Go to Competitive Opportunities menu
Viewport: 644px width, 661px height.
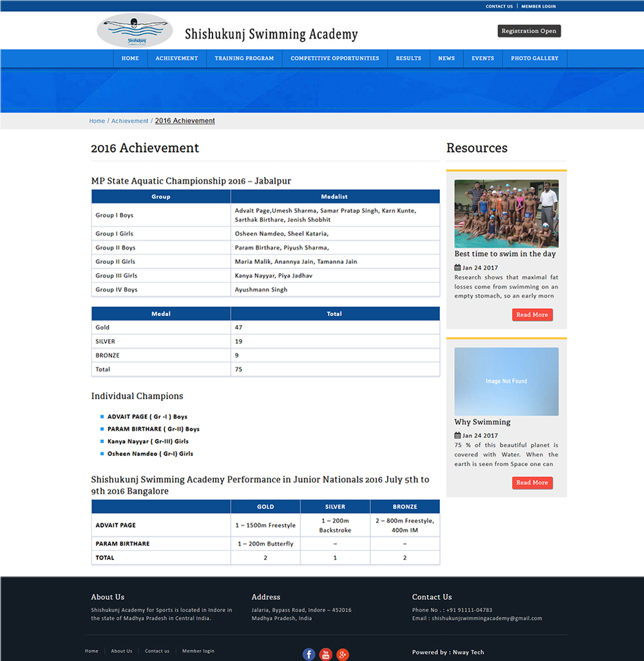334,59
